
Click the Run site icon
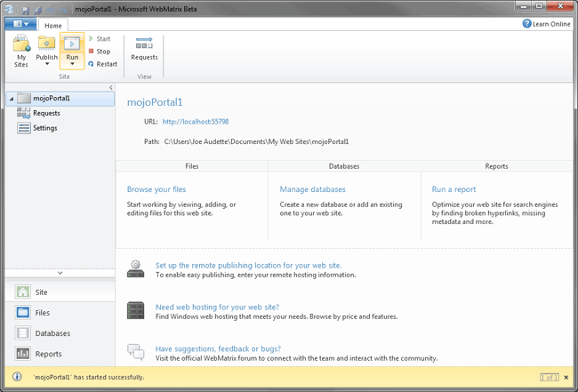[72, 43]
